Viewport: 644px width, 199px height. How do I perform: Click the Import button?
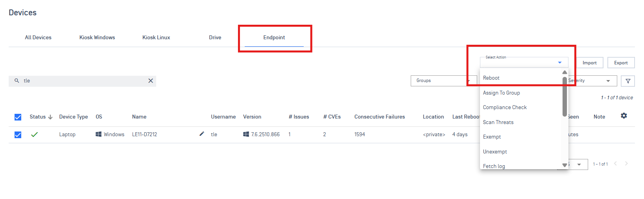(x=589, y=63)
